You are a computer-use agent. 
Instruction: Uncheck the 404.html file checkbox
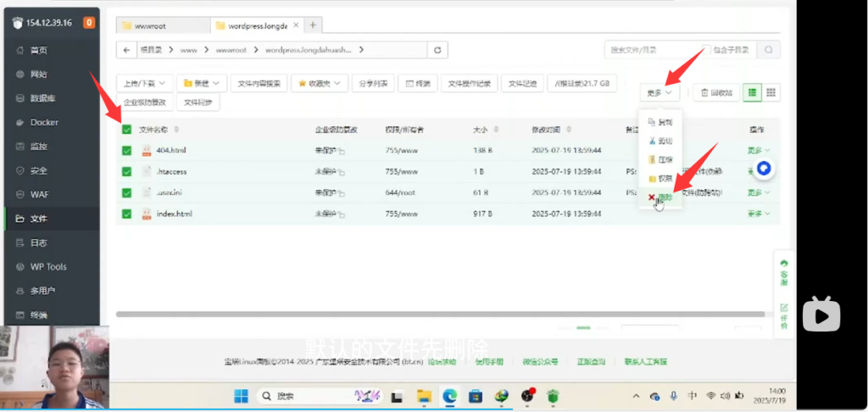click(127, 151)
